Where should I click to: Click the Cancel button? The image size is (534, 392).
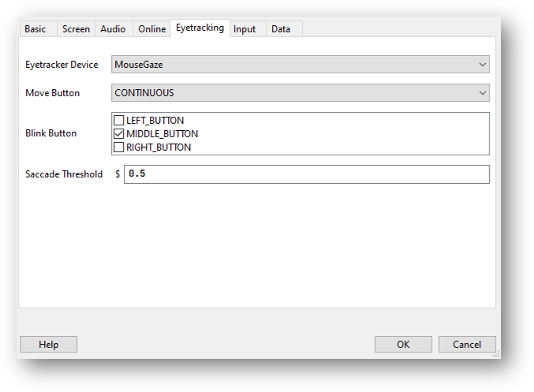[467, 345]
